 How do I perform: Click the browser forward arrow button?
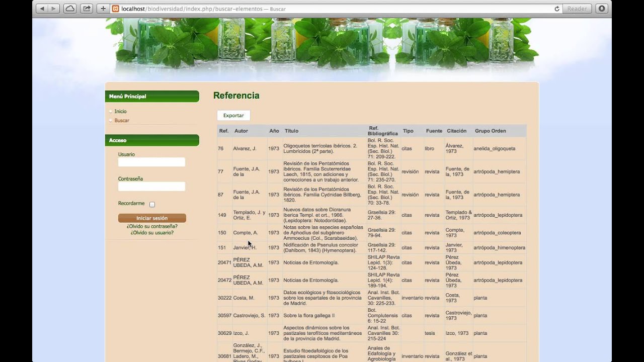click(x=54, y=9)
